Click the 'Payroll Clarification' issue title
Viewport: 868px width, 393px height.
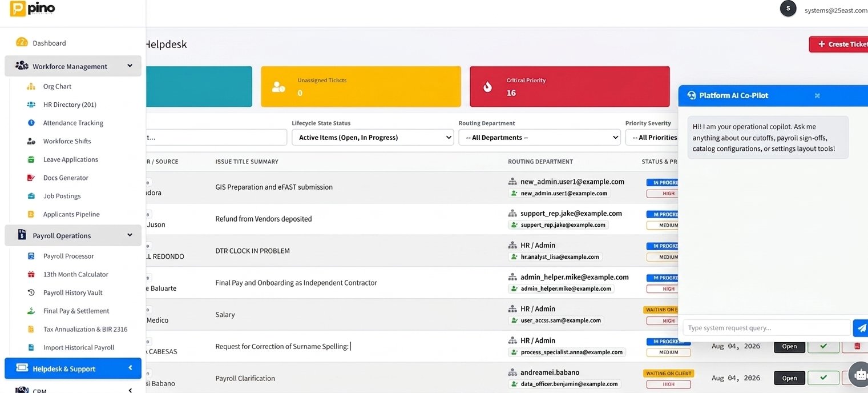click(245, 378)
